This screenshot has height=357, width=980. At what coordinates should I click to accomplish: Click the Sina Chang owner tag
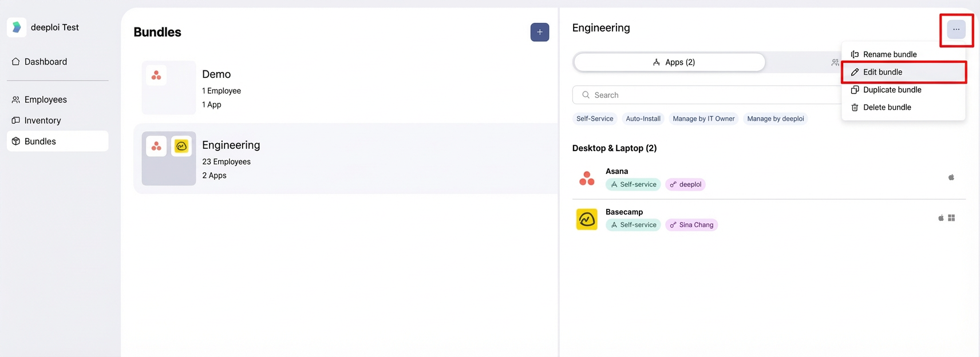[691, 225]
